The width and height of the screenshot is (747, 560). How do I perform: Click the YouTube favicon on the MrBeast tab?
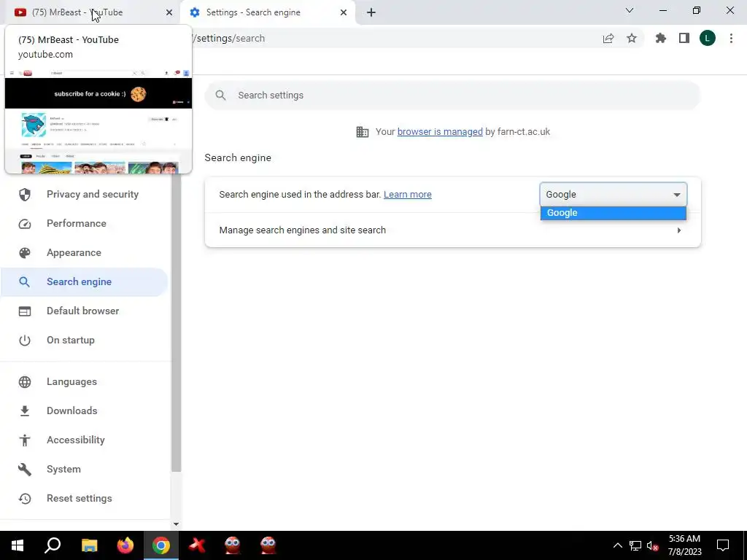(20, 12)
